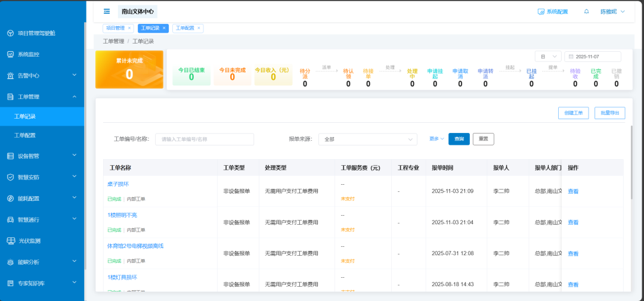Expand the 智慧通行 menu chevron
Viewport: 644px width, 301px height.
[x=75, y=219]
